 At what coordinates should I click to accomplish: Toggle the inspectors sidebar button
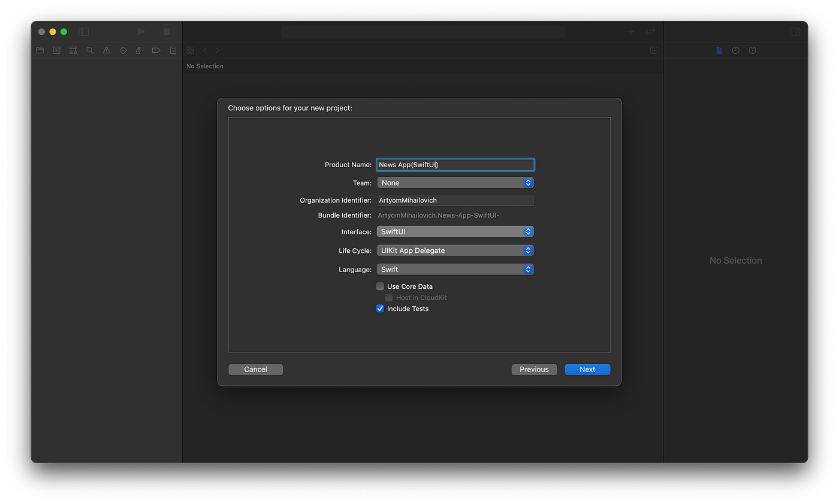click(x=795, y=31)
